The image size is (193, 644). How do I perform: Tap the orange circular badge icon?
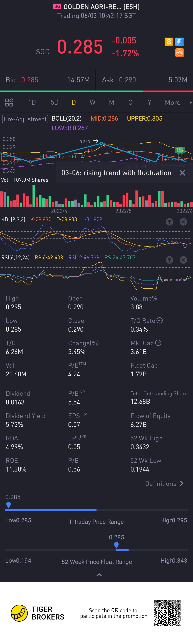[x=180, y=53]
